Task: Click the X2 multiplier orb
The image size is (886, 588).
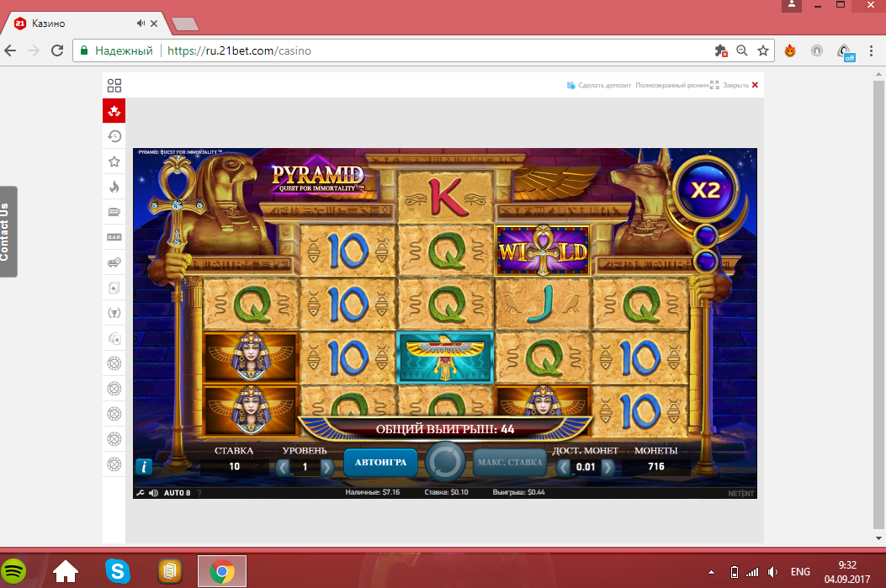Action: [x=706, y=190]
